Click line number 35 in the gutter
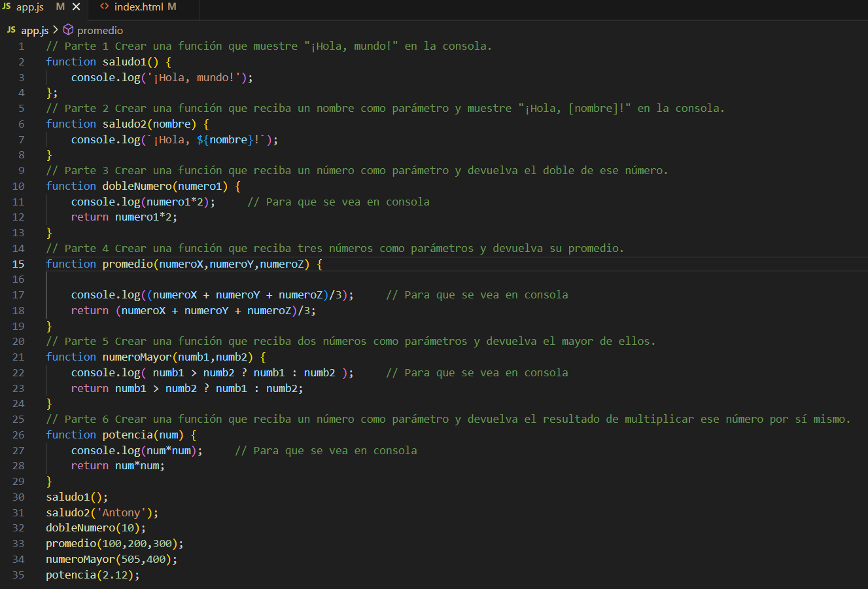 pyautogui.click(x=18, y=575)
